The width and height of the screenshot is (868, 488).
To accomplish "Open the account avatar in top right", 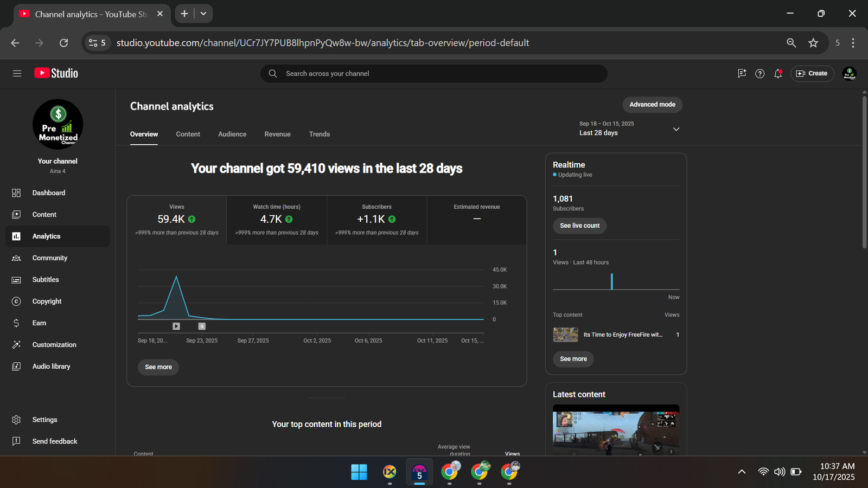I will coord(849,73).
